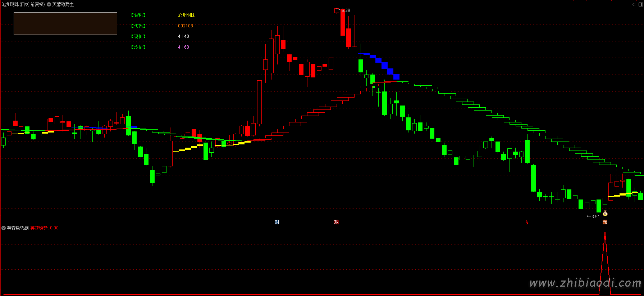Click the yellow stock name 沧州明珠
This screenshot has width=644, height=296.
coord(186,15)
